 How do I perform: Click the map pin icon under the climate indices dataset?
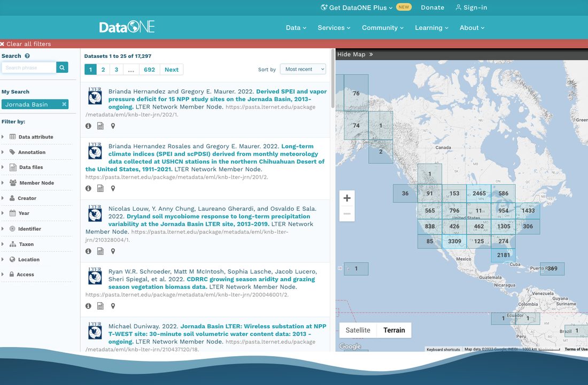point(113,188)
